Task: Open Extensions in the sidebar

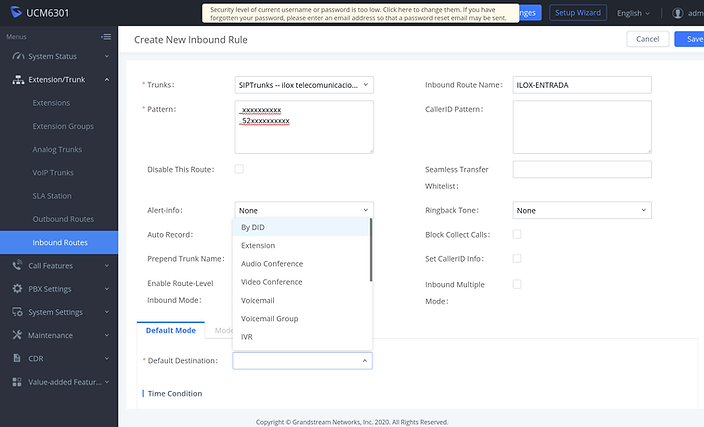Action: coord(51,103)
